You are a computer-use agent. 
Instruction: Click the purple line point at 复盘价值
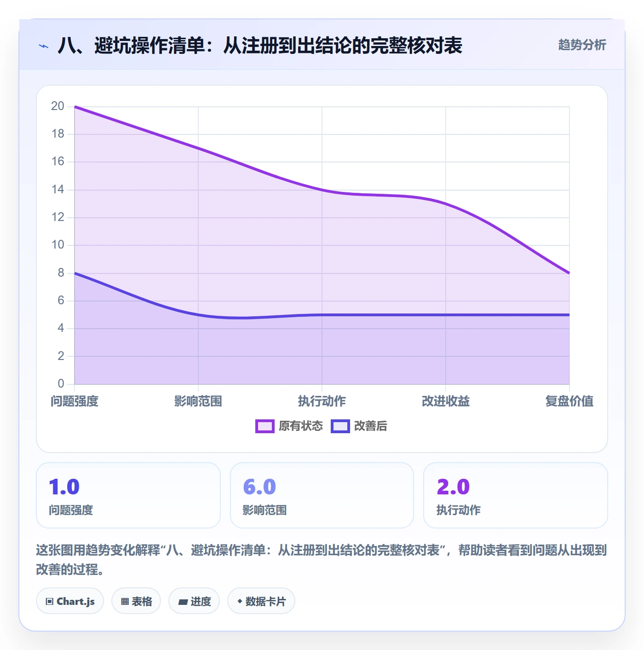569,273
